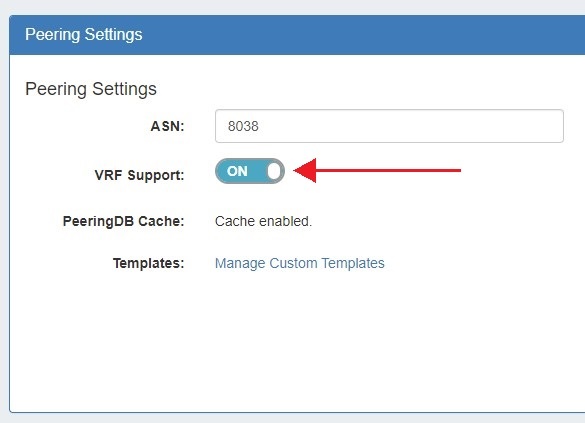Click the Peering Settings section heading

coord(91,89)
